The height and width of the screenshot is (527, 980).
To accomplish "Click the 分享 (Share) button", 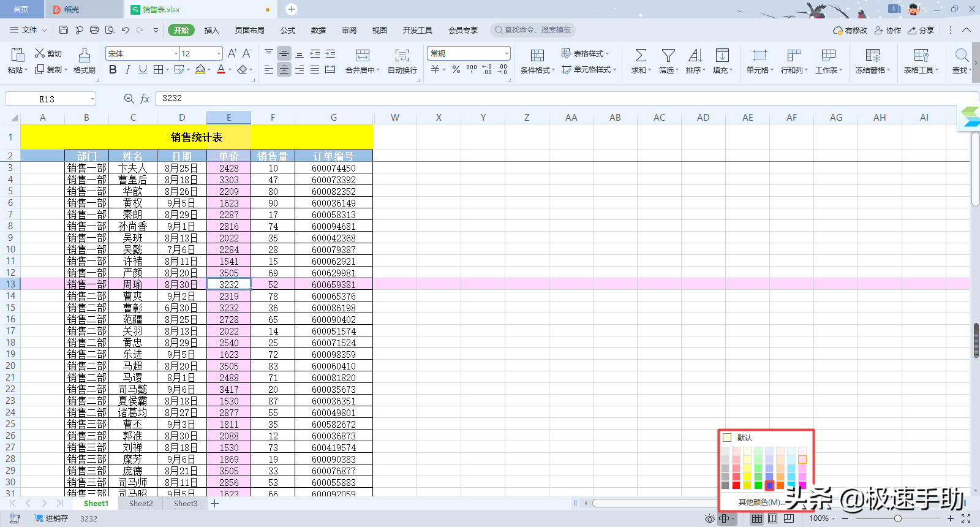I will coord(921,30).
